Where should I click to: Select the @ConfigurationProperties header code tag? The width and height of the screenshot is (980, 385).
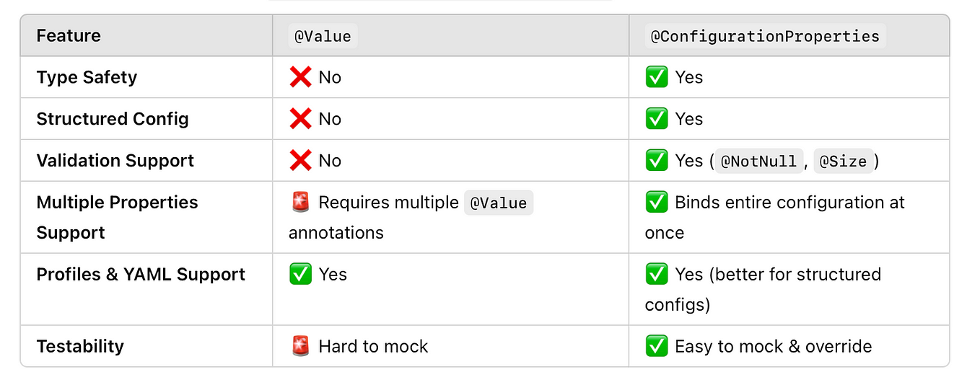765,36
